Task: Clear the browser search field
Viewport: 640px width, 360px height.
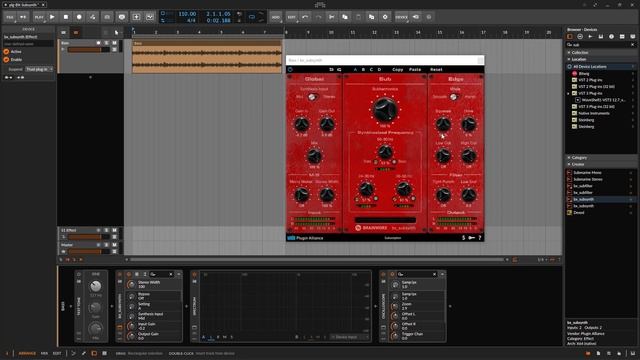Action: pos(633,44)
